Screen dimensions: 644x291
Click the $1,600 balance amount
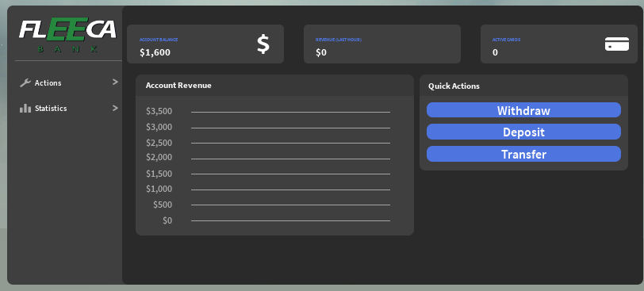(155, 52)
